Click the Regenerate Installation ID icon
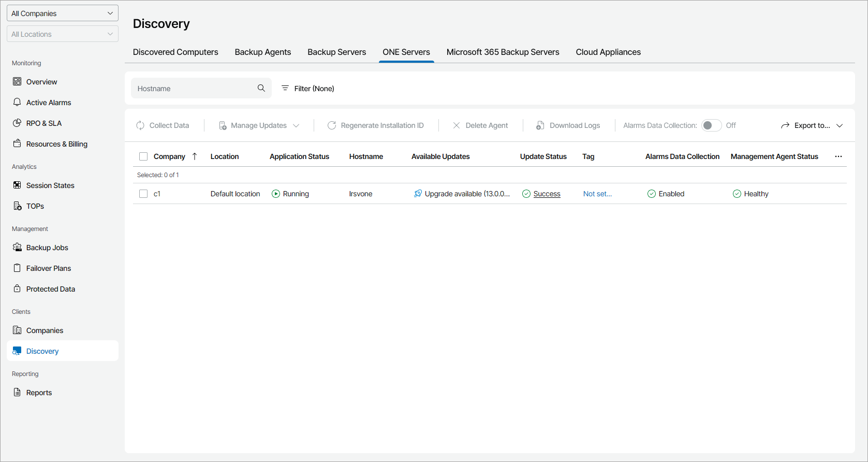868x462 pixels. click(x=332, y=125)
